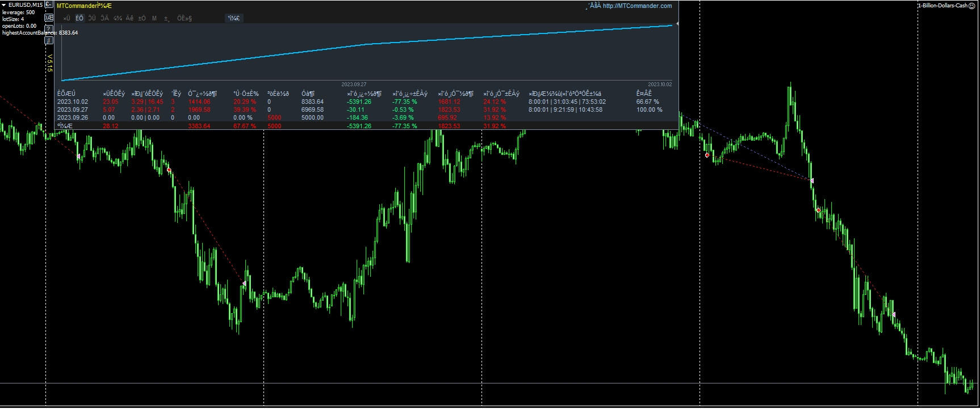The height and width of the screenshot is (409, 980).
Task: Click the question mark help icon
Action: point(49,29)
